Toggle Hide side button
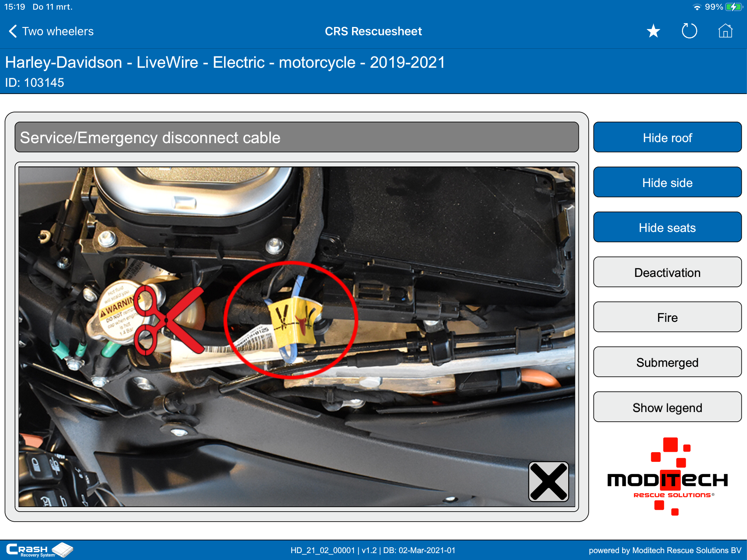 pyautogui.click(x=667, y=182)
